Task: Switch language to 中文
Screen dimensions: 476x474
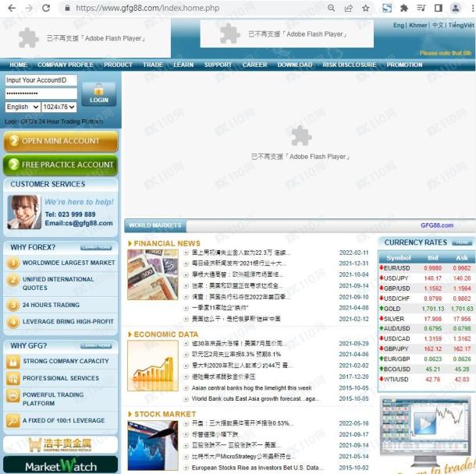Action: 438,25
